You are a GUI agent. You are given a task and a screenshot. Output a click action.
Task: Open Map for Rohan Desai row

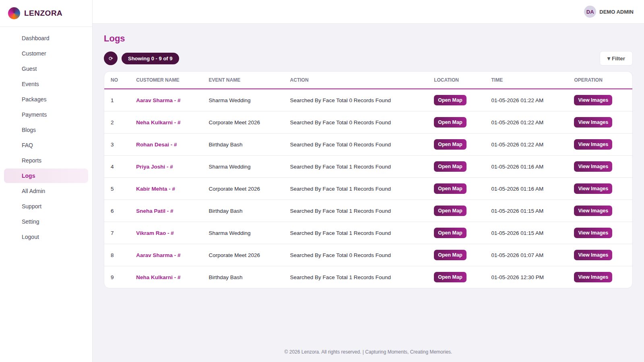(450, 144)
